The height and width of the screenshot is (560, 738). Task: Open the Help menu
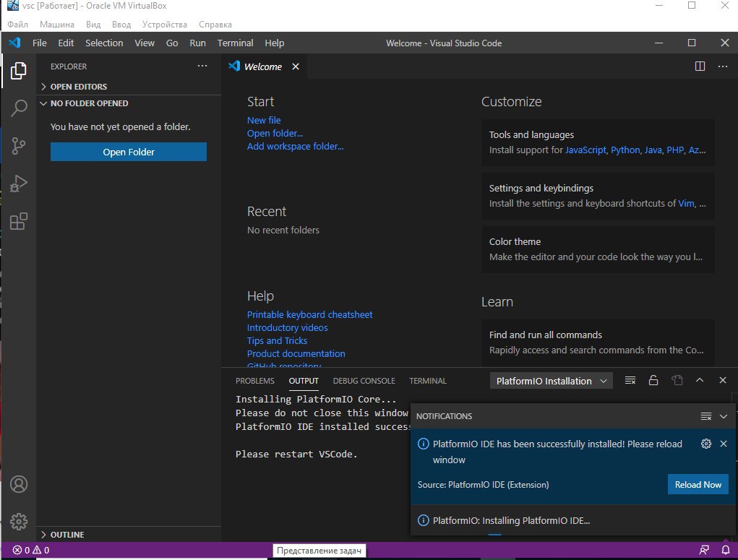click(x=275, y=43)
